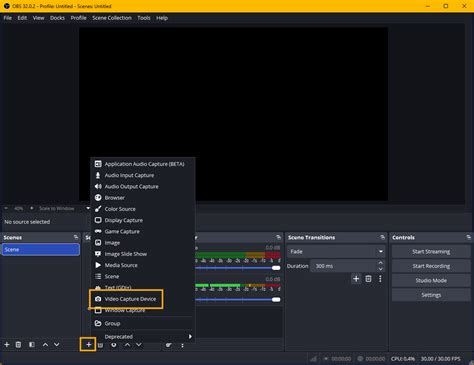Open Settings from Controls dock
This screenshot has width=474, height=365.
(x=431, y=295)
